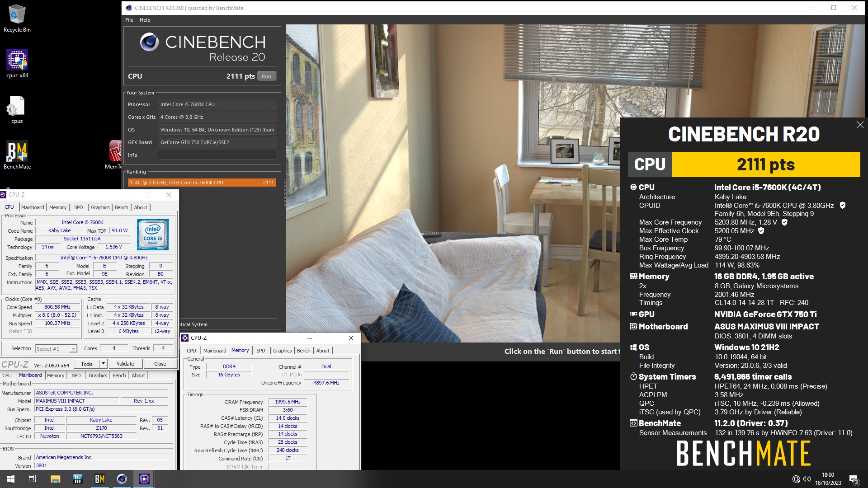The width and height of the screenshot is (868, 488).
Task: Open the notification center icon
Action: (x=854, y=479)
